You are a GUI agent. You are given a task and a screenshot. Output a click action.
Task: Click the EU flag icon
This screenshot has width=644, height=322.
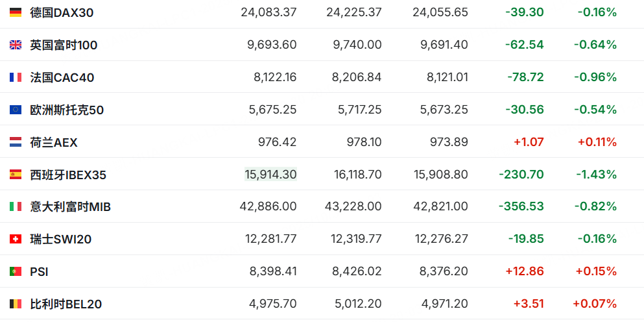coord(16,110)
